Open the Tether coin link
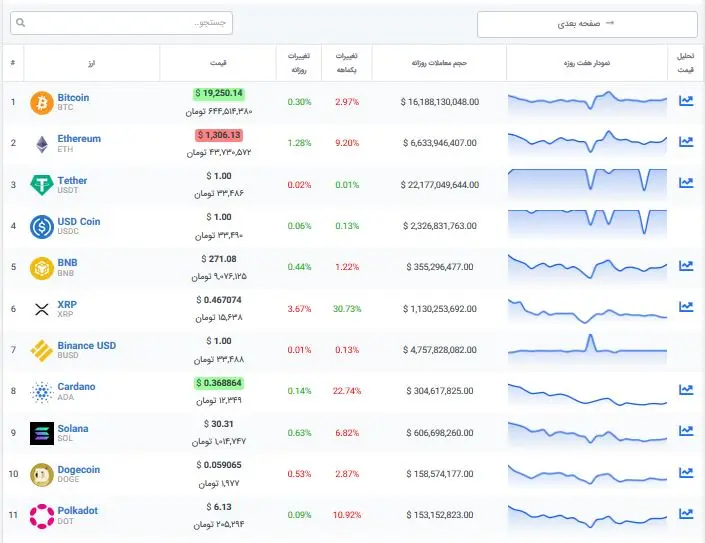The image size is (705, 543). pyautogui.click(x=72, y=180)
